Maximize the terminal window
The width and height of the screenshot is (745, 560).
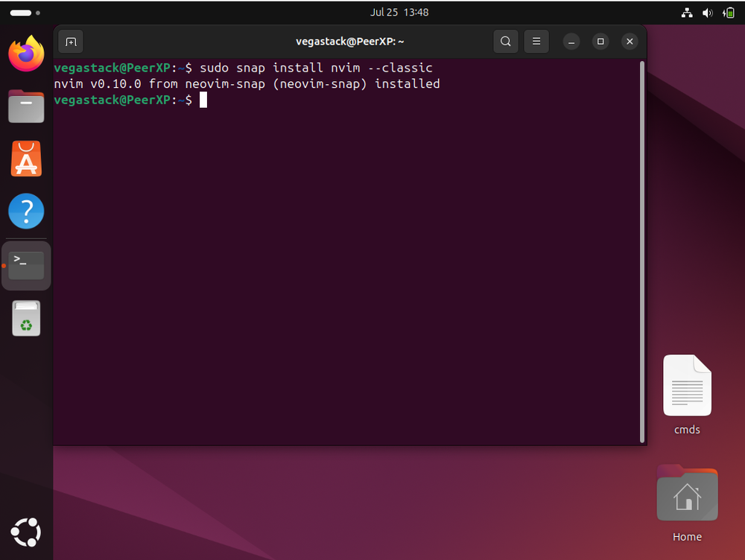[x=600, y=42]
